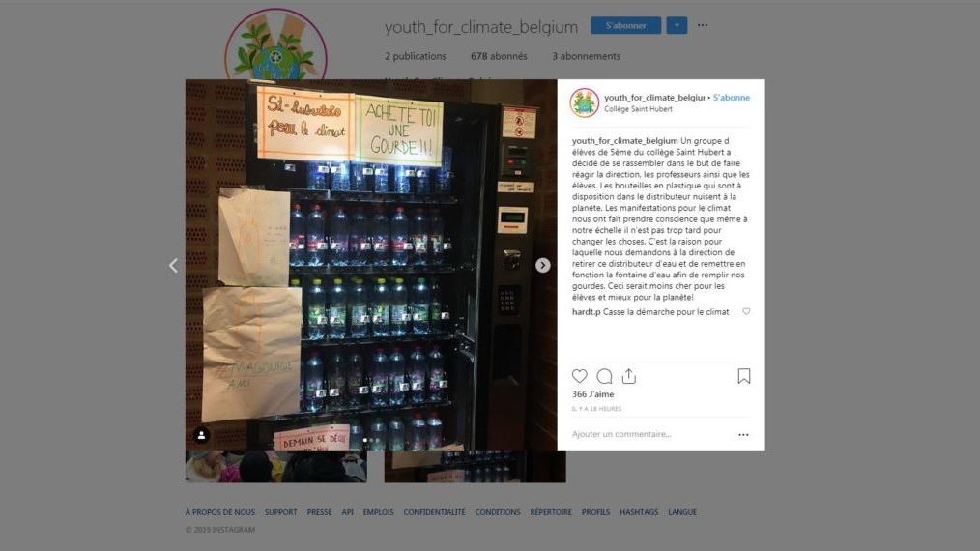Open the post options three-dot menu
The image size is (980, 551).
pos(743,435)
